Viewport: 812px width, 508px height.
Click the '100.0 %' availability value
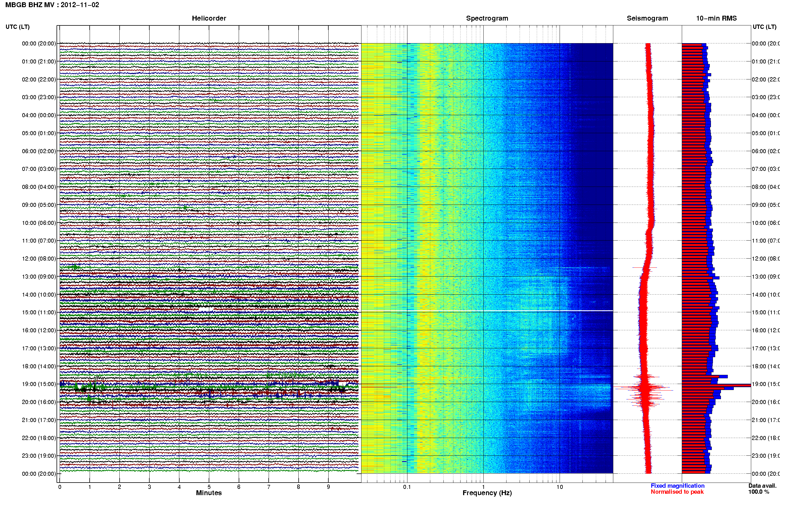[x=759, y=491]
